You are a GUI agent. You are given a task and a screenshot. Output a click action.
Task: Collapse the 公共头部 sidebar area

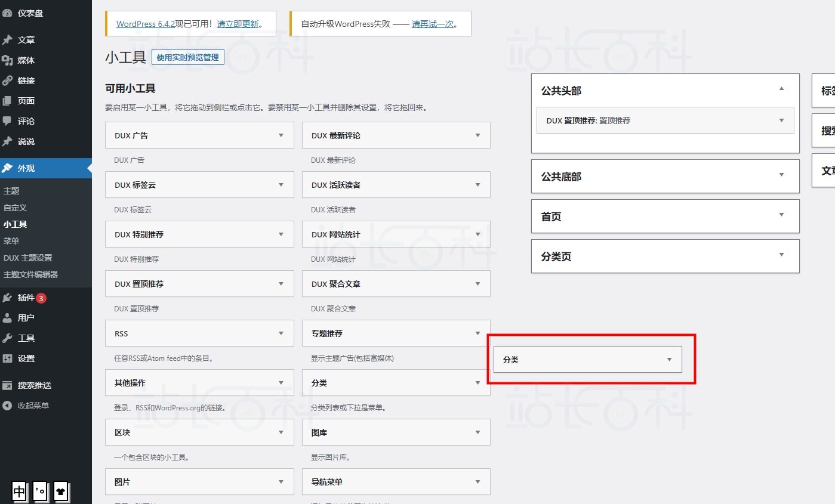coord(782,89)
